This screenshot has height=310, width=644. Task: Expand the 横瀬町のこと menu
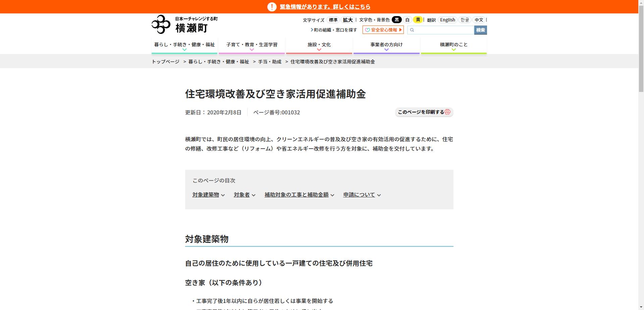point(454,46)
